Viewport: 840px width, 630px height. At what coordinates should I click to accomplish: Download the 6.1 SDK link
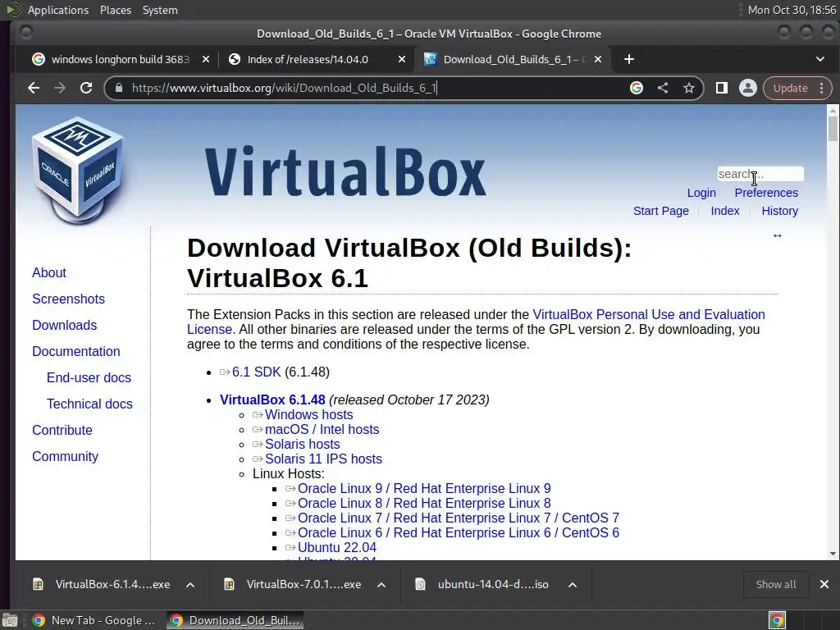pos(256,372)
